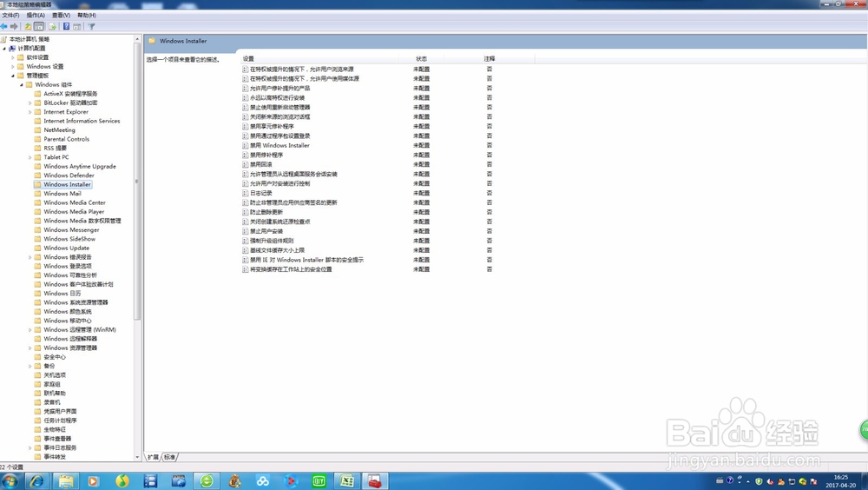Open the green iQIYI icon on taskbar
The height and width of the screenshot is (490, 868).
[x=319, y=481]
